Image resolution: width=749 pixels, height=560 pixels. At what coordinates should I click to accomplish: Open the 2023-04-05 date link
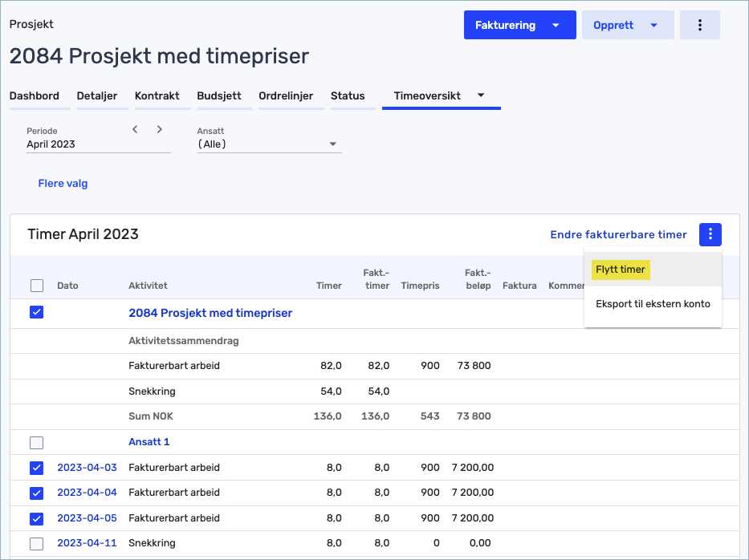(x=87, y=518)
